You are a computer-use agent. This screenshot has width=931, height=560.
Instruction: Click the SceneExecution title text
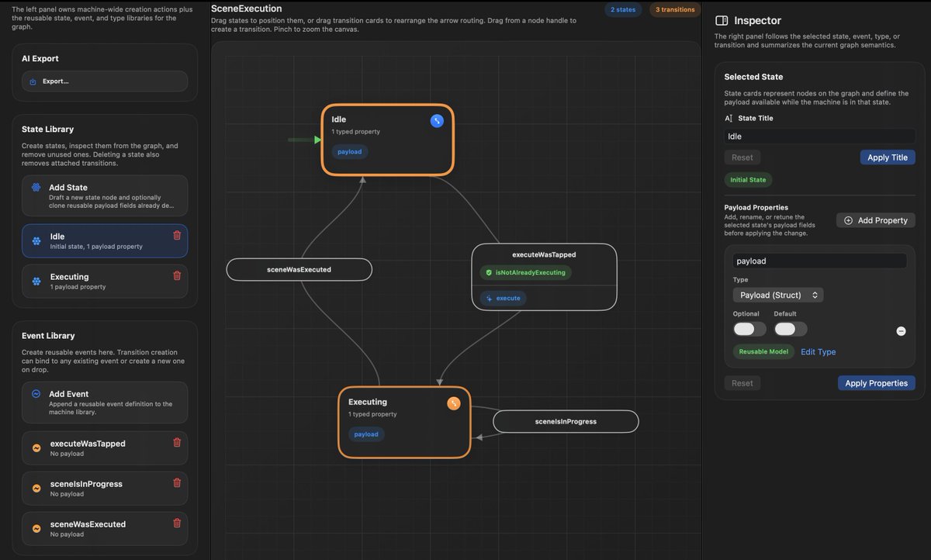[246, 9]
